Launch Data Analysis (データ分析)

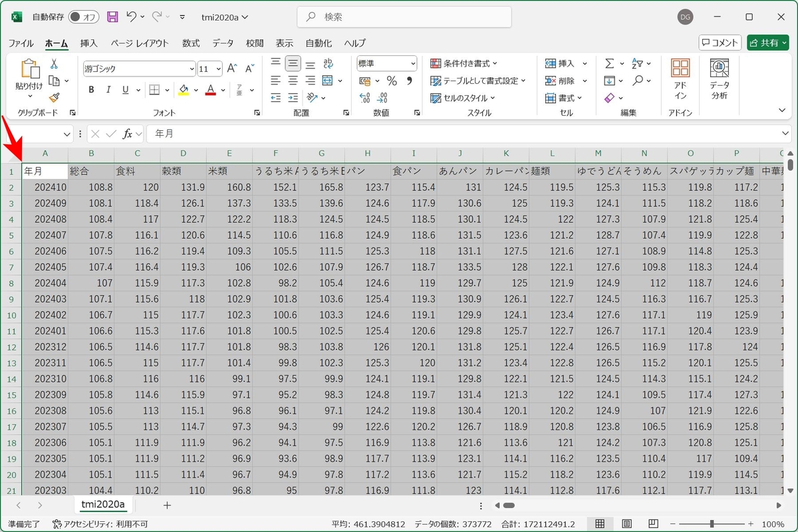720,79
